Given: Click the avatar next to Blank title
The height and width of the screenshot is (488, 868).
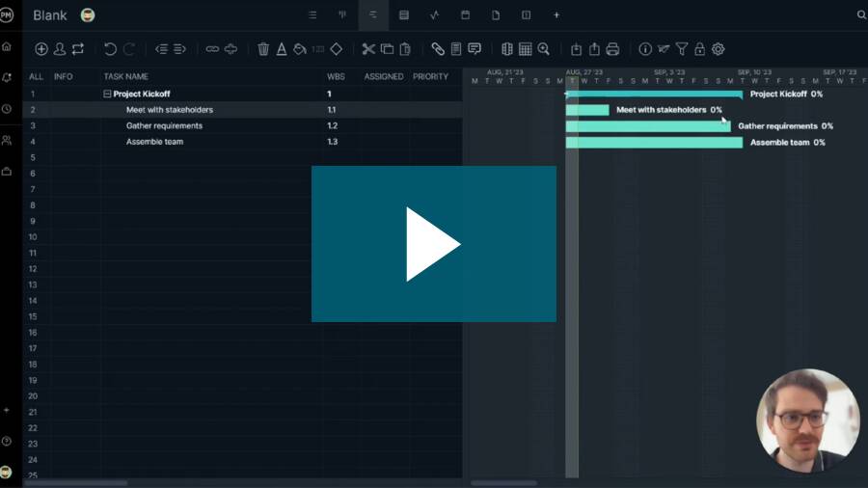Looking at the screenshot, I should [x=88, y=14].
